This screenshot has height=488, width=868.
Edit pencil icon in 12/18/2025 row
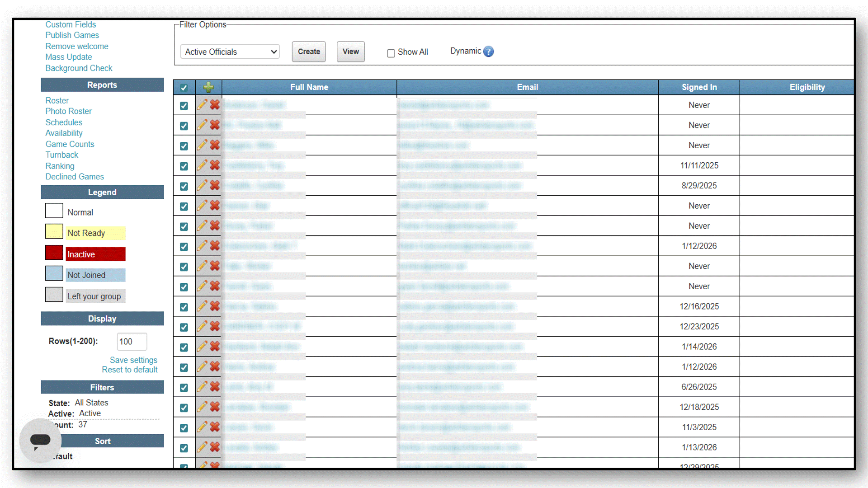(x=202, y=407)
